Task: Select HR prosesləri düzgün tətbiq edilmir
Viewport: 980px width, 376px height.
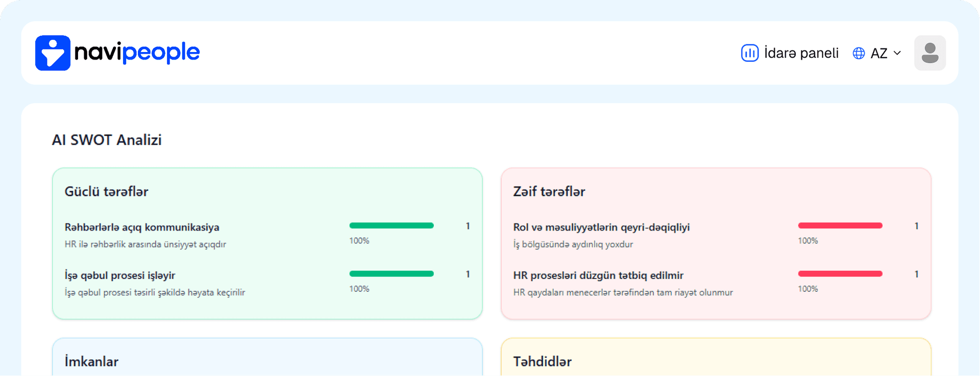Action: [x=598, y=275]
